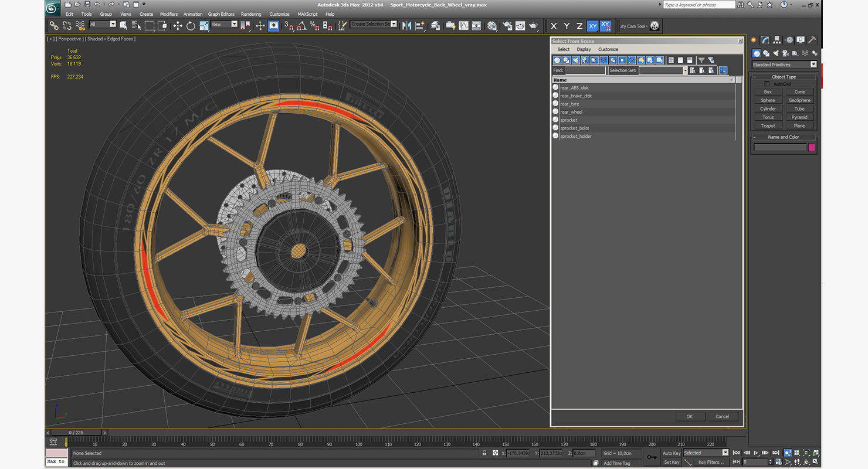Activate the Select and Scale tool
This screenshot has width=868, height=469.
[204, 26]
